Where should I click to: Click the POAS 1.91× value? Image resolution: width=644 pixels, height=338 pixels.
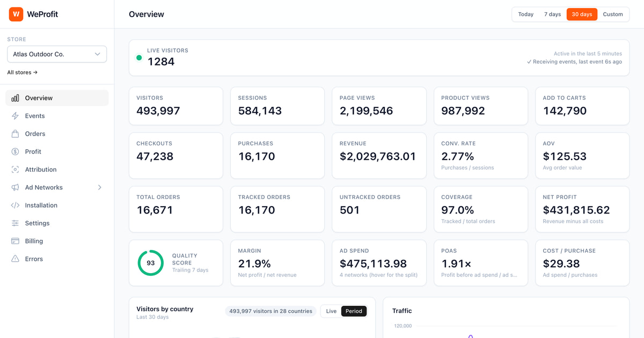click(x=456, y=264)
